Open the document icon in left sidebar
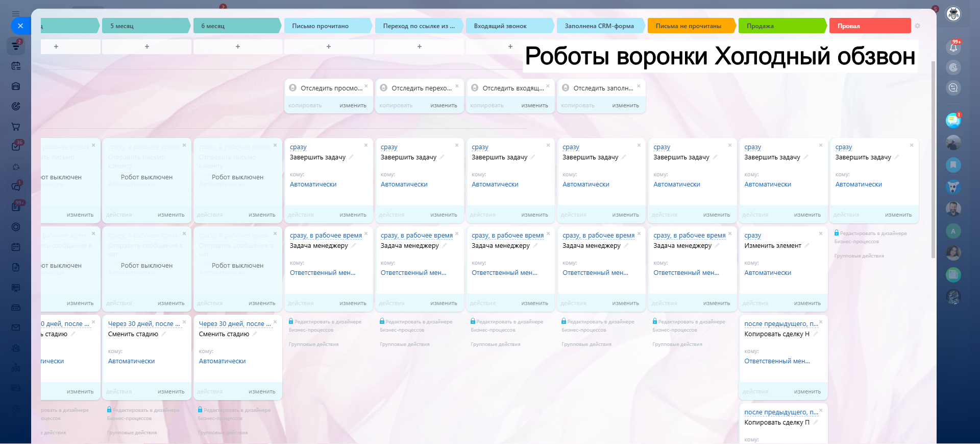980x444 pixels. 16,267
